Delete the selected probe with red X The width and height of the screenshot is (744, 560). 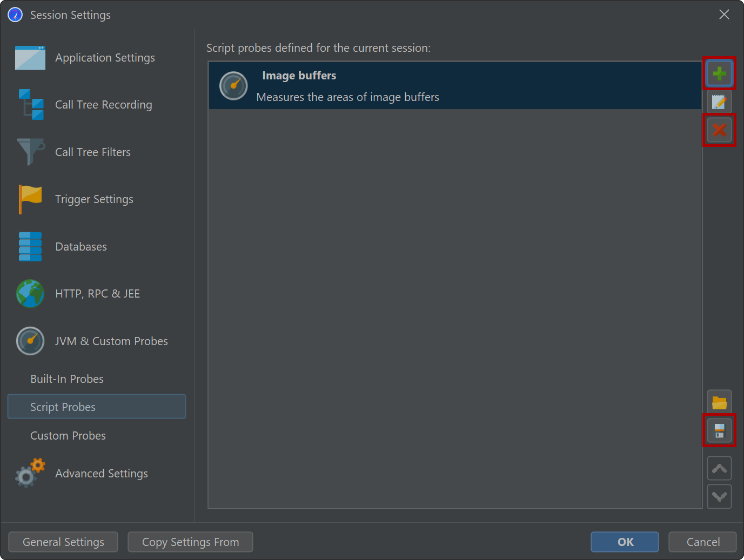pyautogui.click(x=719, y=130)
